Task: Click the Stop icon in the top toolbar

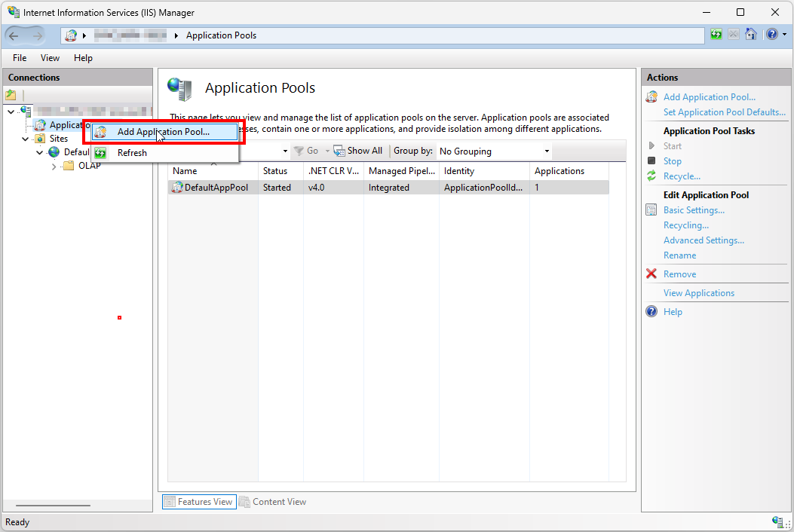Action: coord(733,35)
